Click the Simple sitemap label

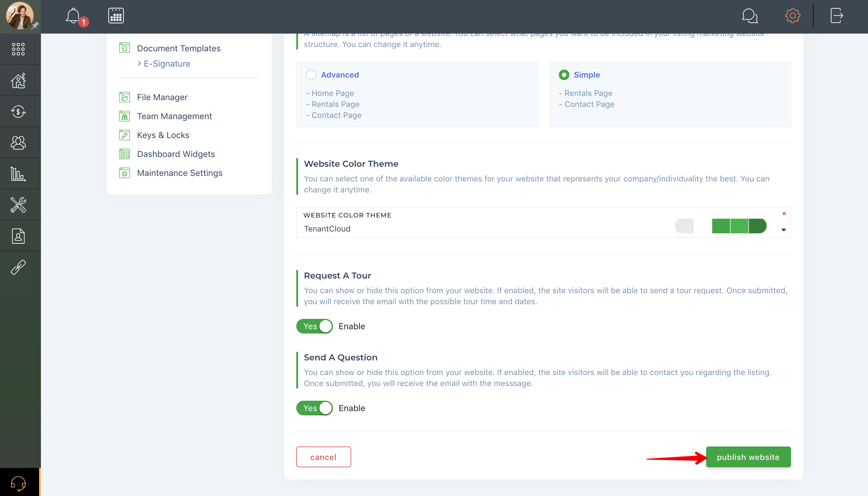click(x=587, y=75)
